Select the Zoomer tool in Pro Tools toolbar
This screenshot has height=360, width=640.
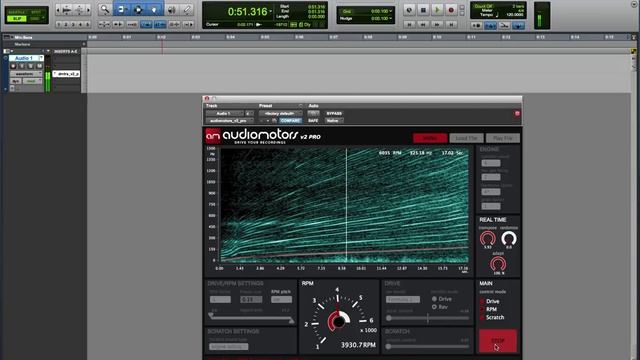pos(105,9)
